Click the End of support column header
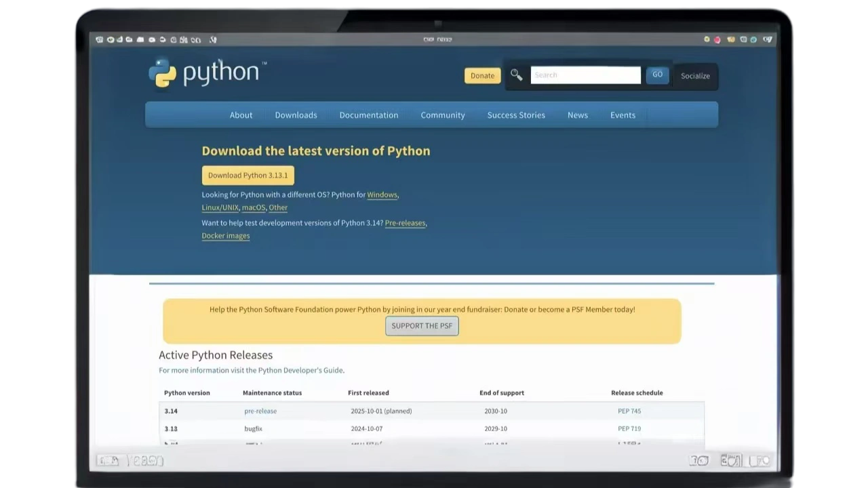Image resolution: width=868 pixels, height=488 pixels. click(x=502, y=392)
